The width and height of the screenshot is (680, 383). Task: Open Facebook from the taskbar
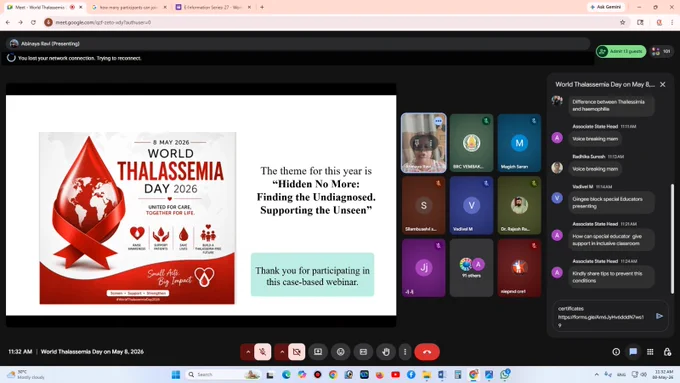[411, 375]
